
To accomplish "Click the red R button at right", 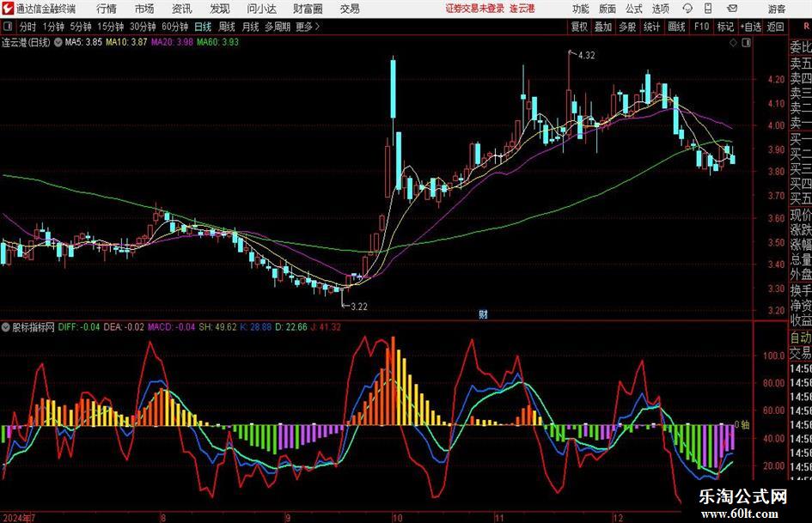I will click(807, 27).
